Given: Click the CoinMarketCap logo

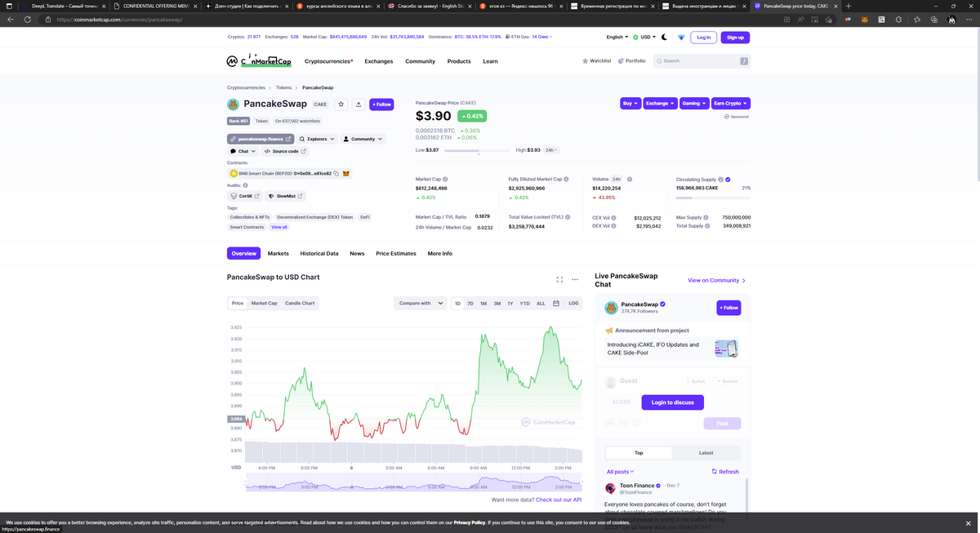Looking at the screenshot, I should click(x=259, y=60).
